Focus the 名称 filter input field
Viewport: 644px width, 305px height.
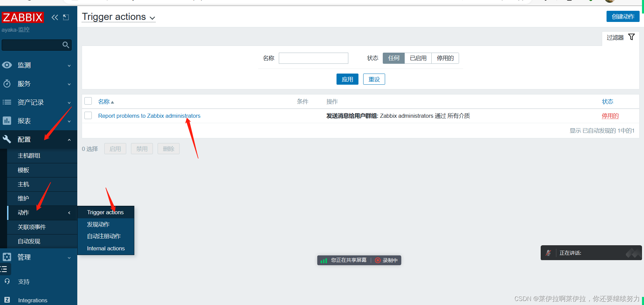314,58
